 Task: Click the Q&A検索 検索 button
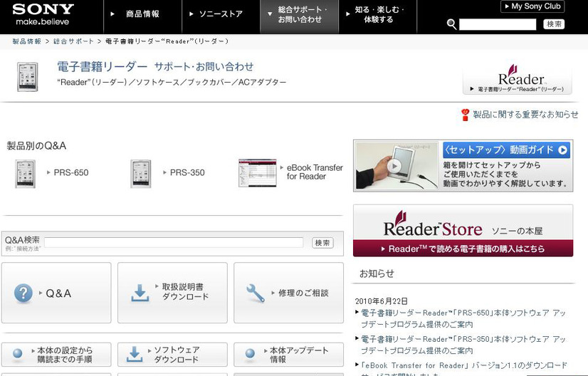(322, 243)
